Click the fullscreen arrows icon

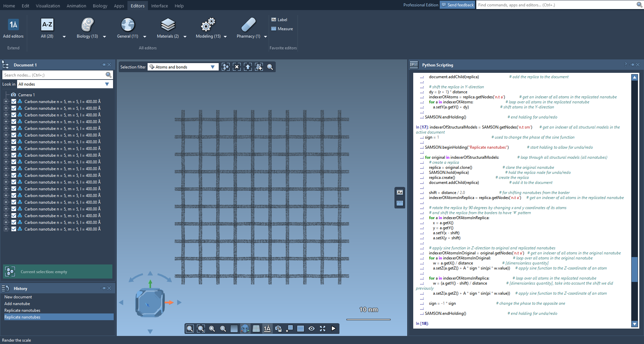[x=323, y=329]
